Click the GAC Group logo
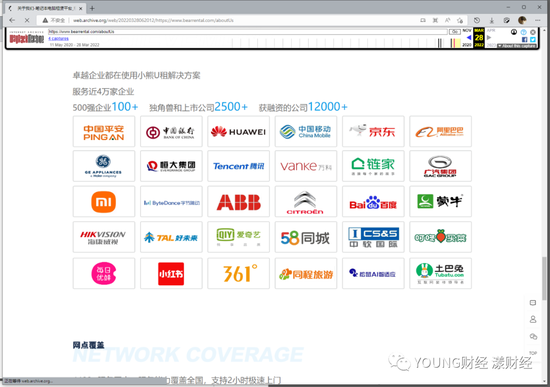 440,166
